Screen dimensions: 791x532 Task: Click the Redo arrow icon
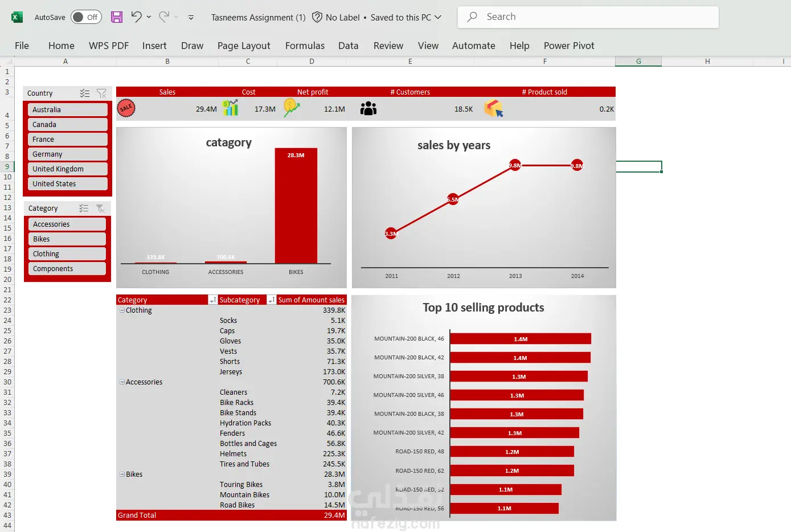tap(164, 17)
